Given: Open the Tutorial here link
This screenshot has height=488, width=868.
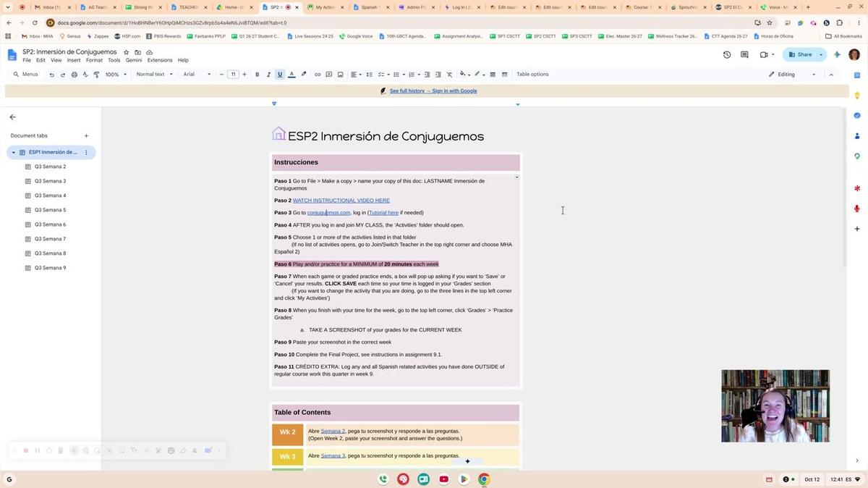Looking at the screenshot, I should click(x=383, y=213).
